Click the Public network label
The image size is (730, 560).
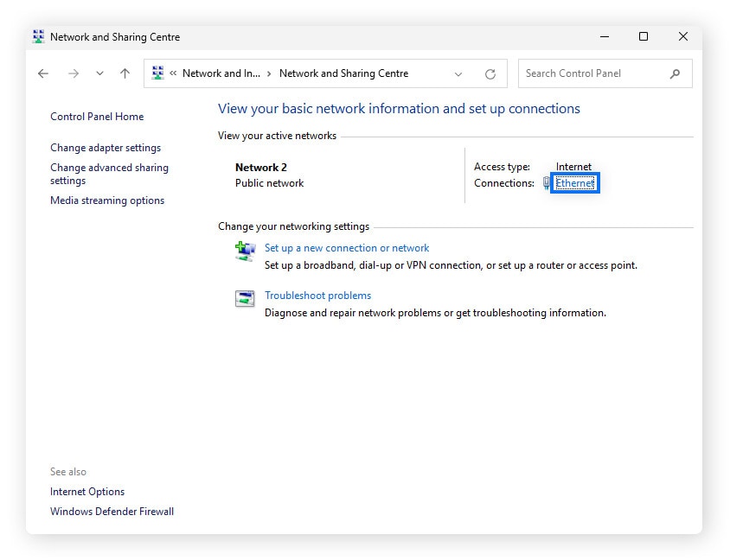[x=270, y=183]
